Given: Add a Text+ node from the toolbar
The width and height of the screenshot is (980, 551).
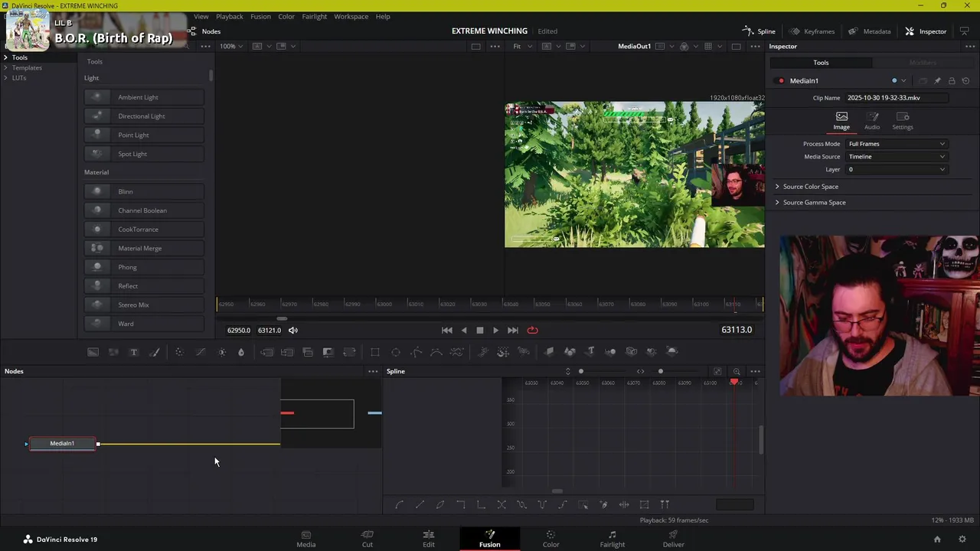Looking at the screenshot, I should (133, 351).
